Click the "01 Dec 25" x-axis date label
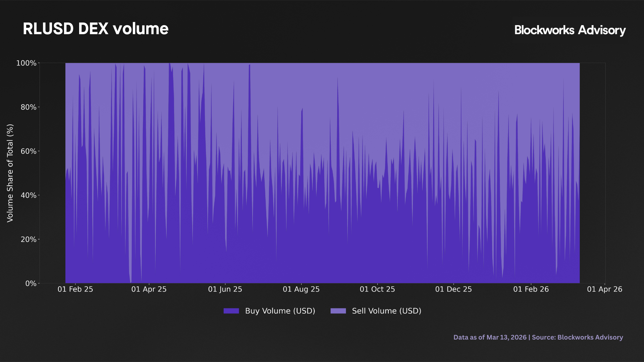Image resolution: width=644 pixels, height=362 pixels. click(x=453, y=289)
